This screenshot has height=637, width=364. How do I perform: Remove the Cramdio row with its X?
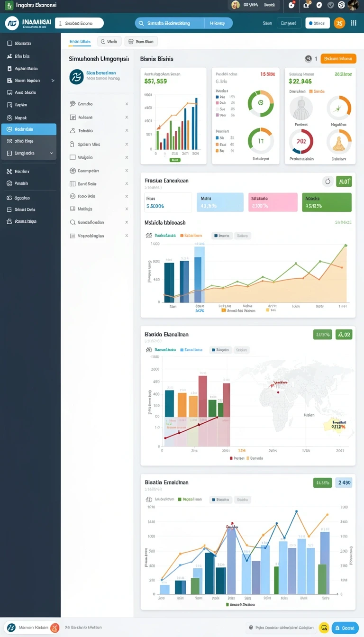(127, 104)
